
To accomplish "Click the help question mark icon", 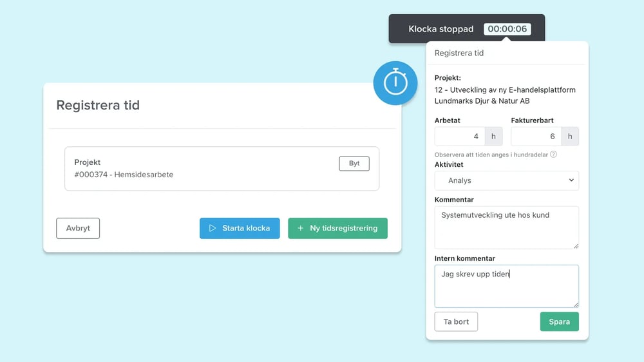I will (553, 155).
